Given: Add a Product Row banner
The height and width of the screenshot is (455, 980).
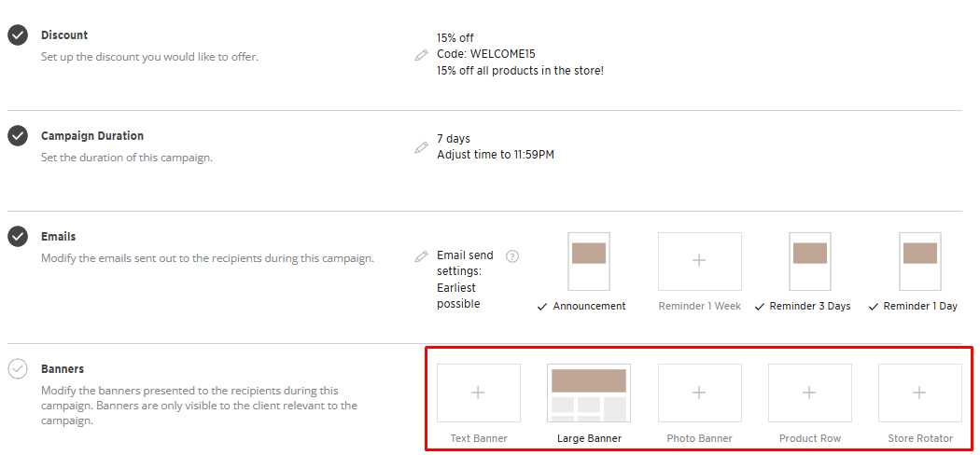Looking at the screenshot, I should pyautogui.click(x=809, y=393).
